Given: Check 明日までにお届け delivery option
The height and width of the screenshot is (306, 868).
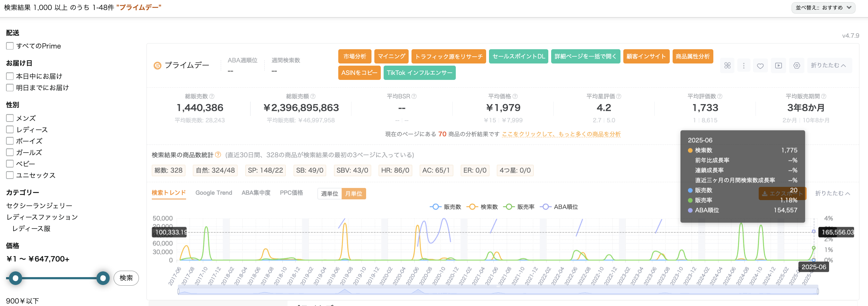Looking at the screenshot, I should [10, 87].
